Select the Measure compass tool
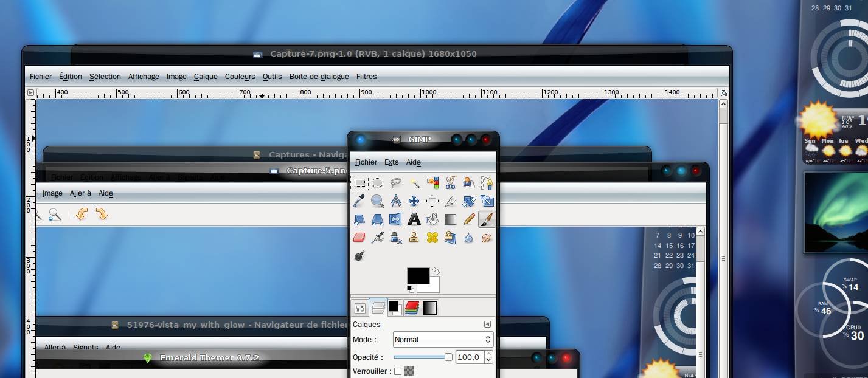 pos(396,201)
